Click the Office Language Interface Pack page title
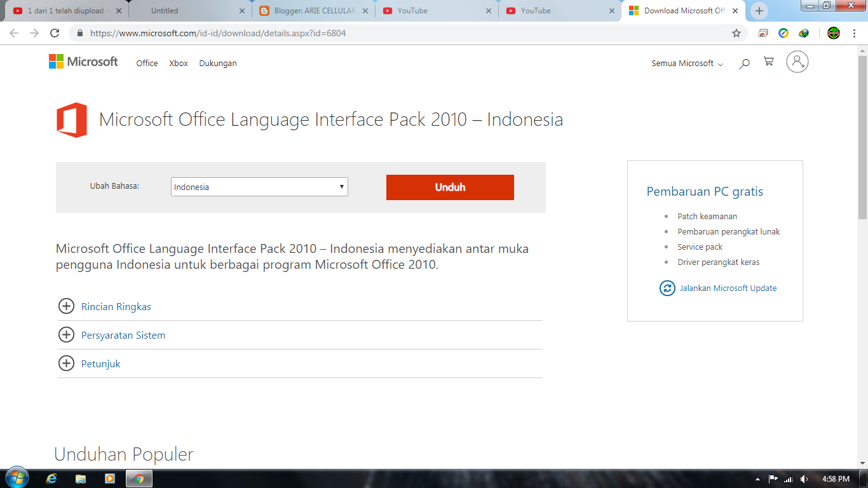This screenshot has height=488, width=868. pyautogui.click(x=331, y=119)
